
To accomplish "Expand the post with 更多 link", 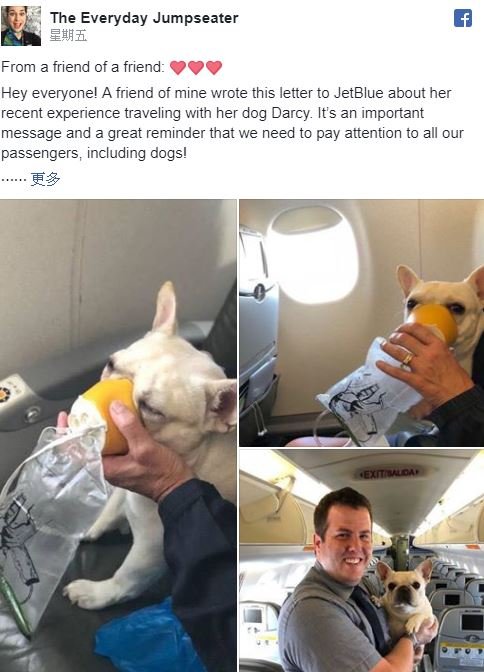I will [x=45, y=179].
